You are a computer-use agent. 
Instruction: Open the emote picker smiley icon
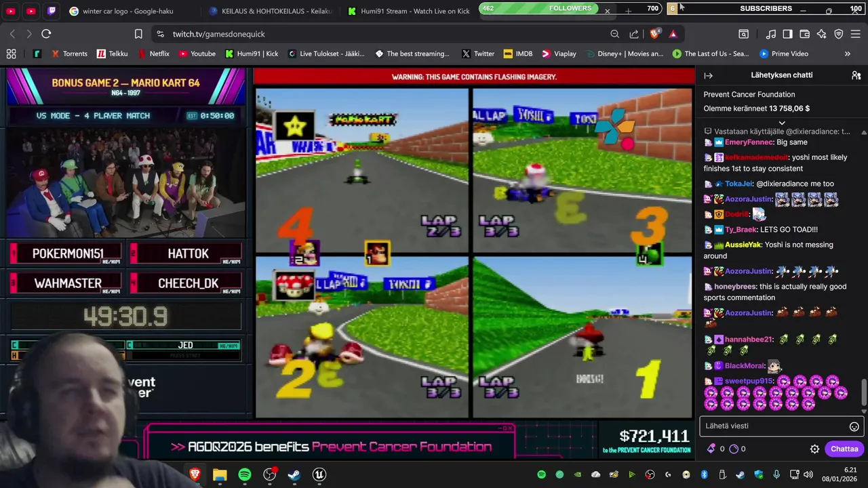pos(854,426)
